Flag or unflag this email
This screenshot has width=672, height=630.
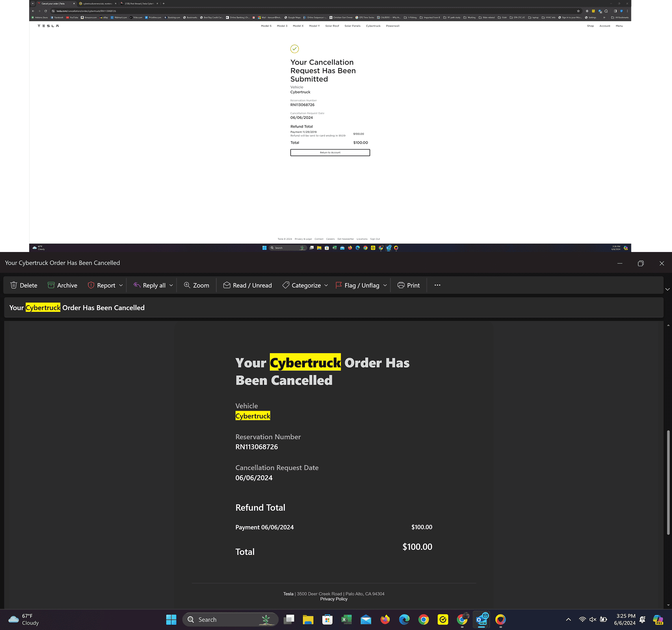pyautogui.click(x=357, y=285)
